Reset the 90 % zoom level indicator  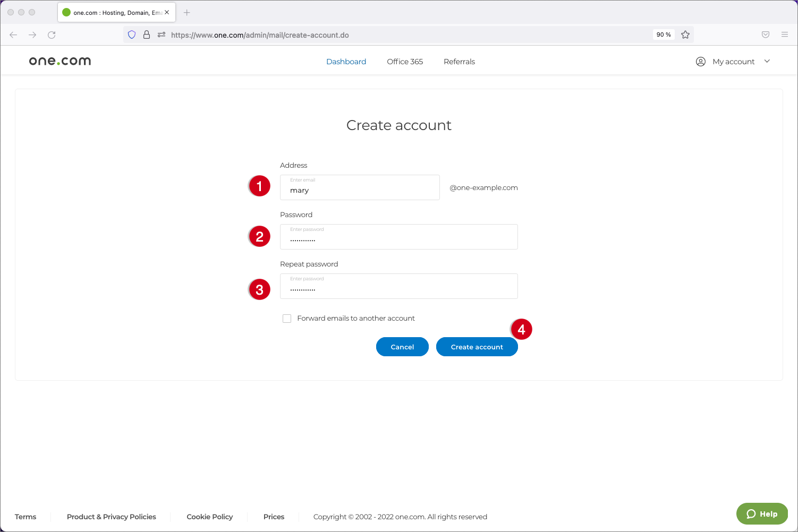pyautogui.click(x=664, y=35)
